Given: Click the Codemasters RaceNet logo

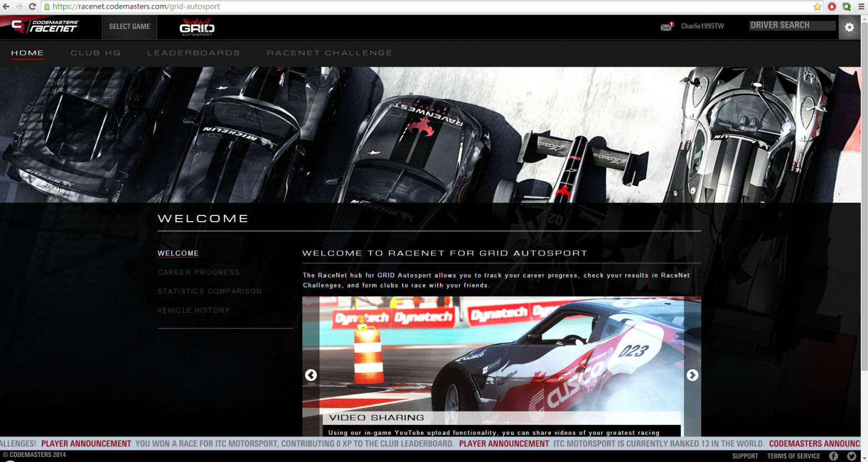Looking at the screenshot, I should [46, 26].
